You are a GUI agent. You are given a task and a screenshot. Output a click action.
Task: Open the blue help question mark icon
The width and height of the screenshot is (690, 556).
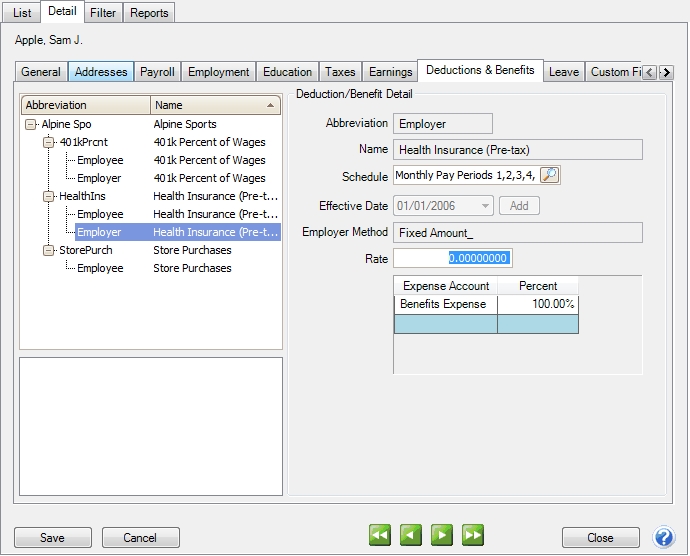[664, 537]
